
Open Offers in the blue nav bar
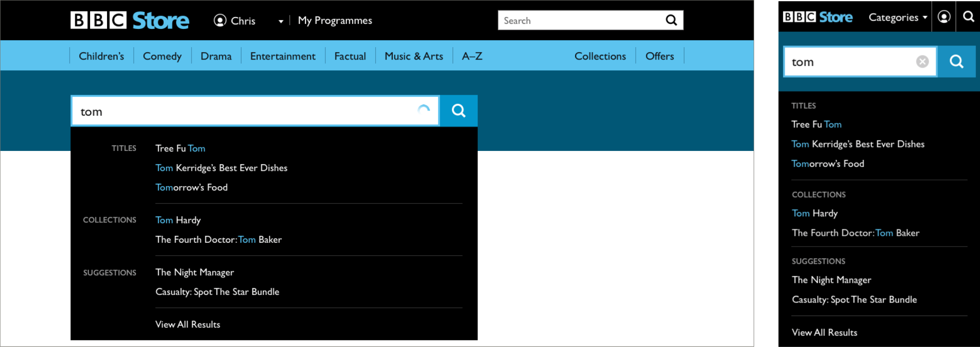tap(659, 56)
